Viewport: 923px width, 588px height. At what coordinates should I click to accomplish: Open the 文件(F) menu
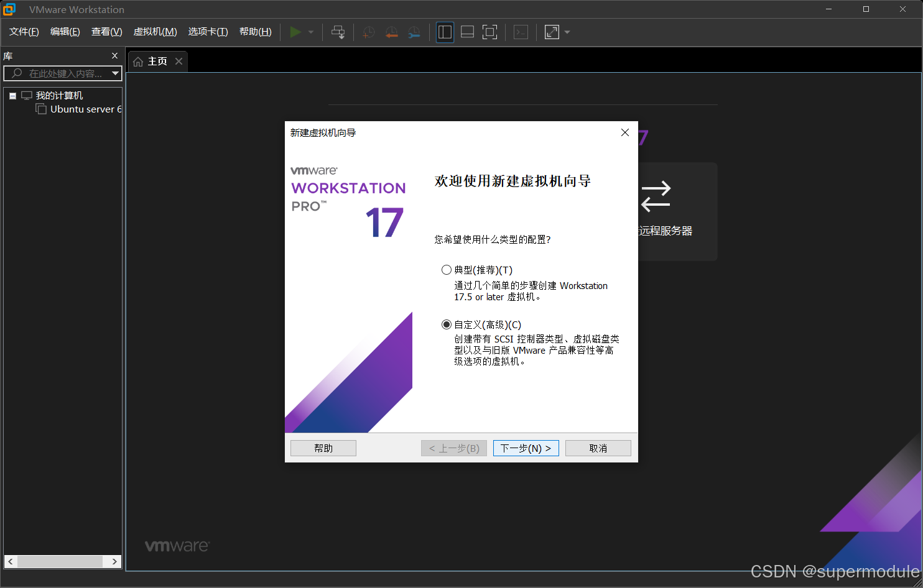pyautogui.click(x=24, y=32)
